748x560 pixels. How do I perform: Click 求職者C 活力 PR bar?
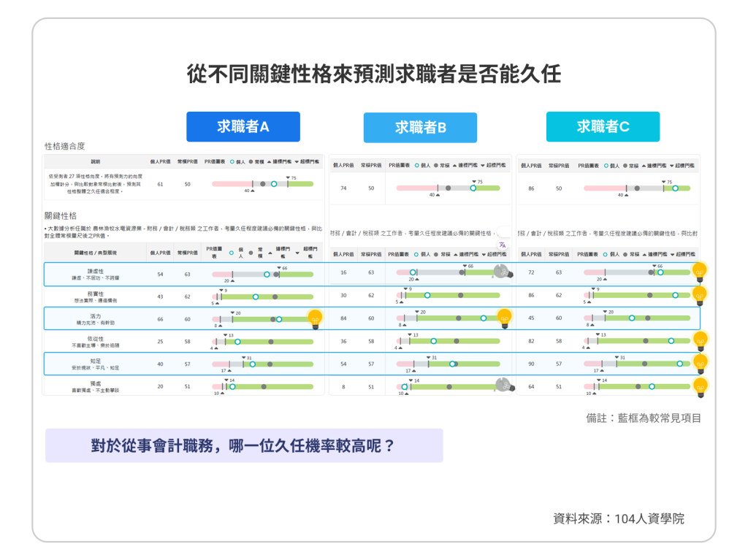[x=637, y=318]
